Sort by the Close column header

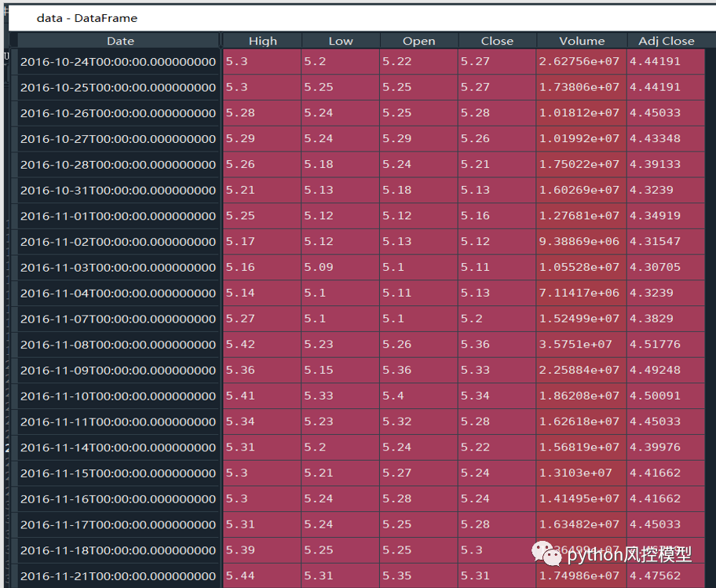coord(497,41)
